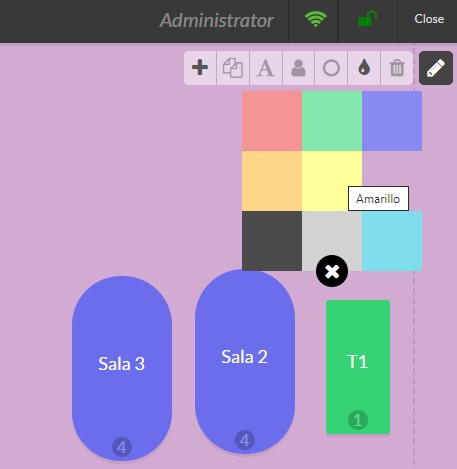Choose the yellow color swatch

[332, 181]
